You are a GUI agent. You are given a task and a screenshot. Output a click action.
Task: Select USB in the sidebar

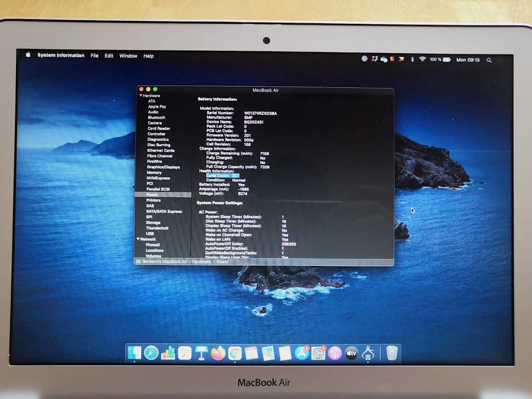150,233
